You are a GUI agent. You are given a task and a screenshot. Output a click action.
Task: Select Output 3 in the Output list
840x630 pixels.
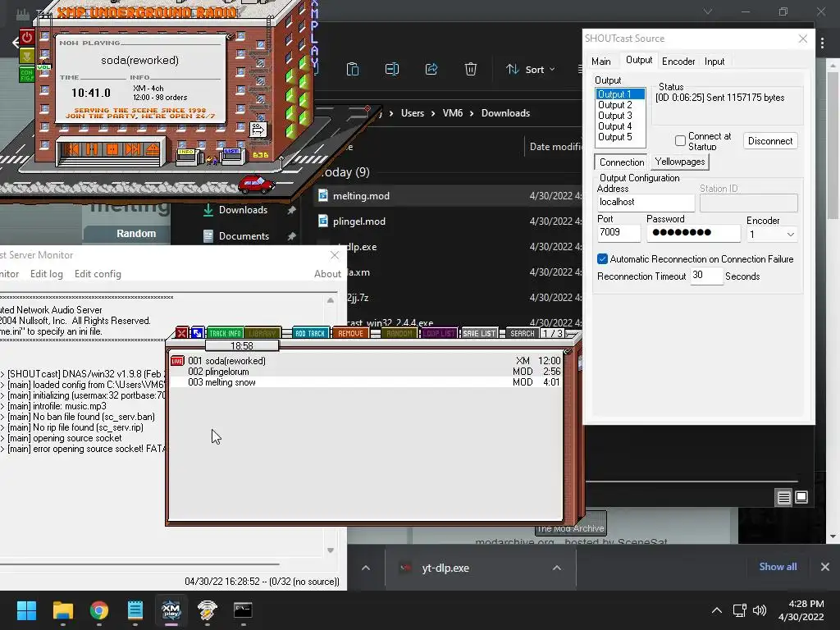click(620, 116)
